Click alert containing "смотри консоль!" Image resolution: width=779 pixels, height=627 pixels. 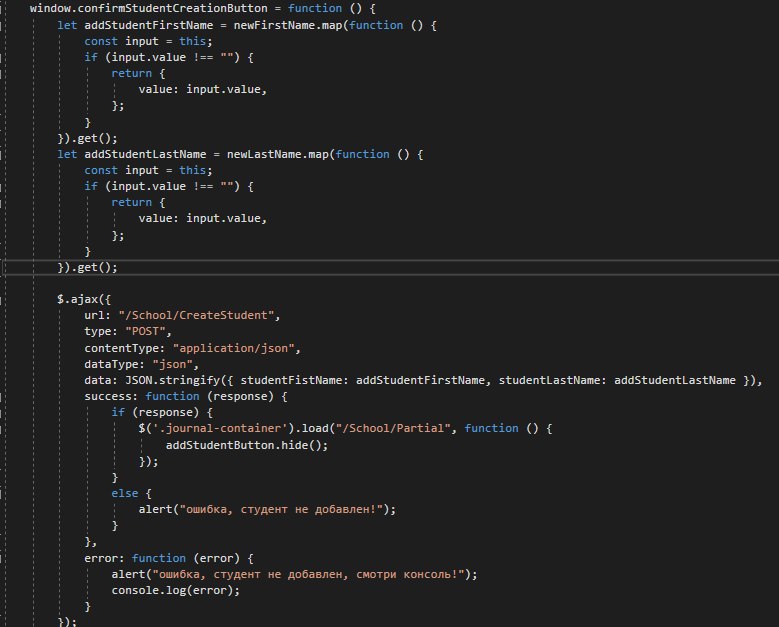pos(294,574)
